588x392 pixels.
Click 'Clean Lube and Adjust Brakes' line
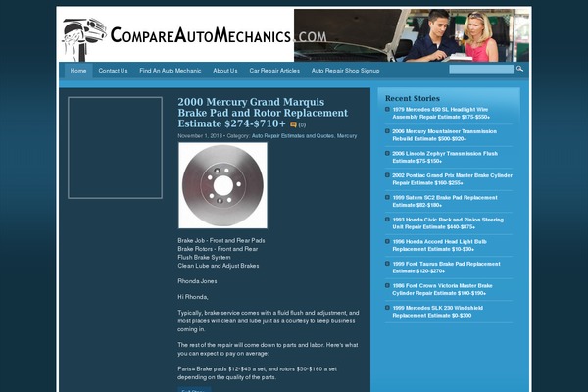click(x=219, y=266)
